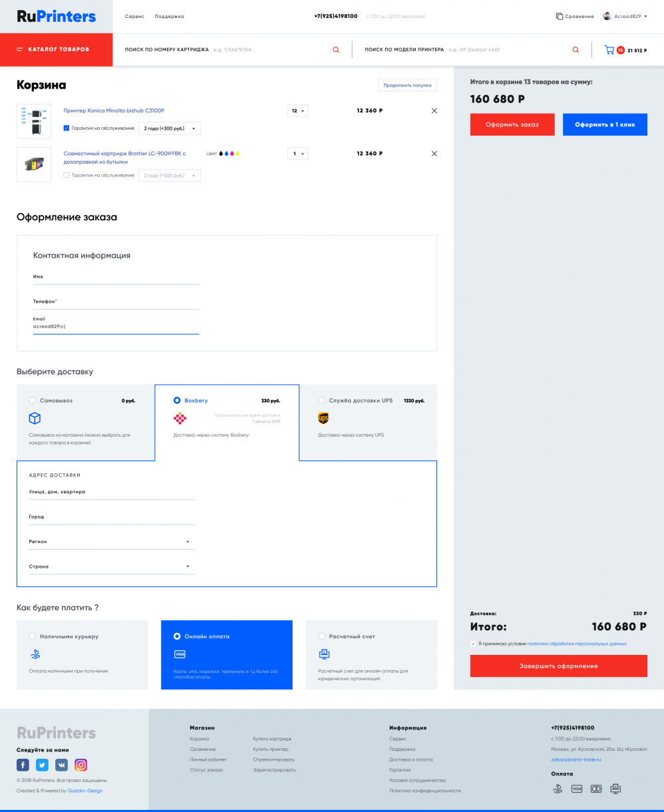Image resolution: width=664 pixels, height=812 pixels.
Task: Open the Instagram page from footer
Action: click(x=81, y=765)
